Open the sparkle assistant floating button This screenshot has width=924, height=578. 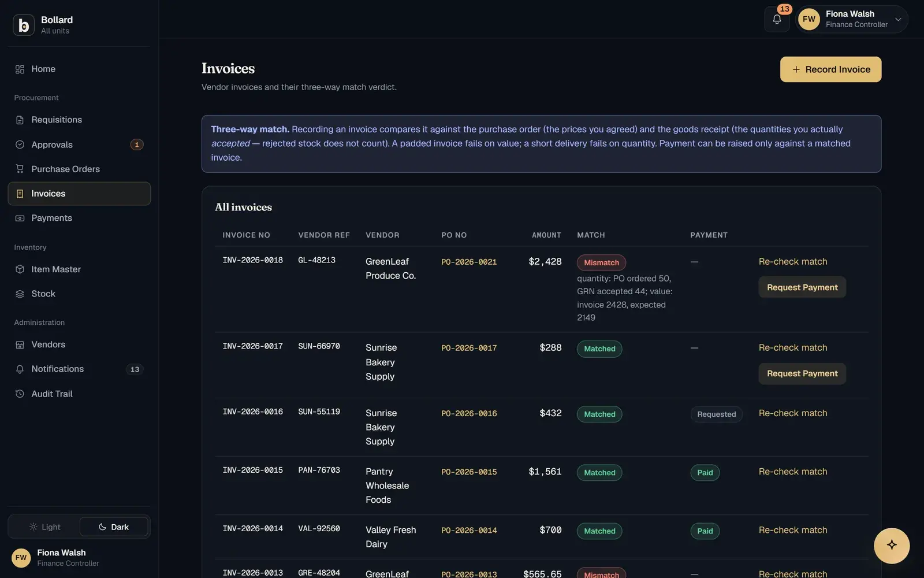click(x=892, y=545)
